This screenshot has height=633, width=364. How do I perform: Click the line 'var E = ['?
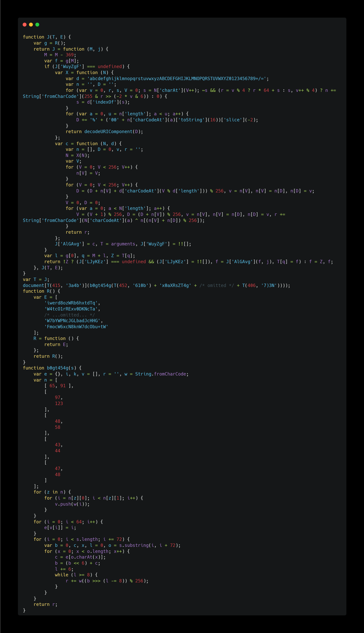[46, 297]
